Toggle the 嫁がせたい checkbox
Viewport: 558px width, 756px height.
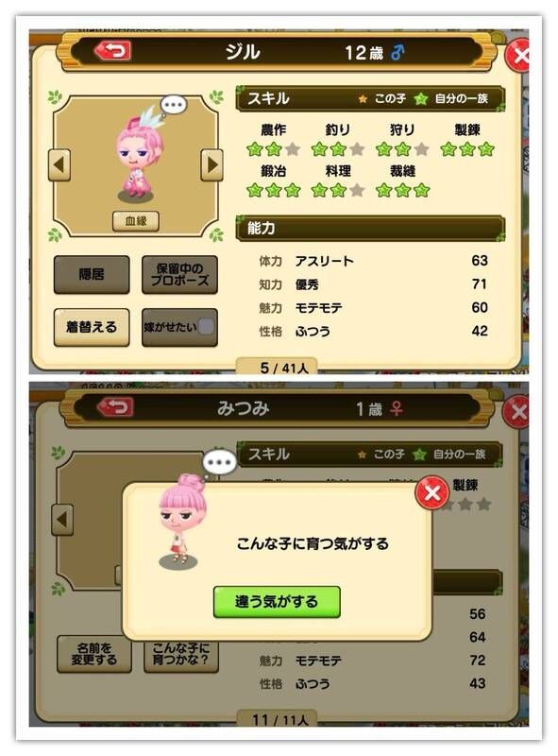206,327
